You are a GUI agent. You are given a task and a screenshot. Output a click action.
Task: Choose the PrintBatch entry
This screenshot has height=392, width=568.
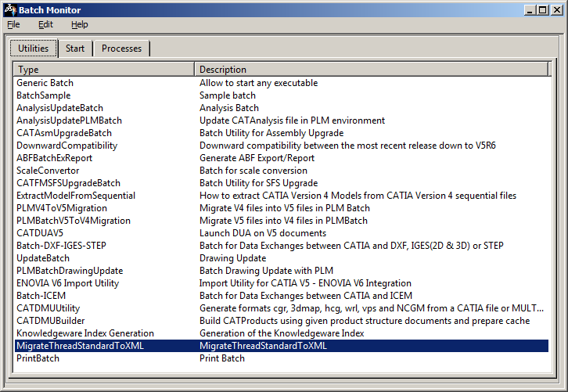(x=38, y=358)
